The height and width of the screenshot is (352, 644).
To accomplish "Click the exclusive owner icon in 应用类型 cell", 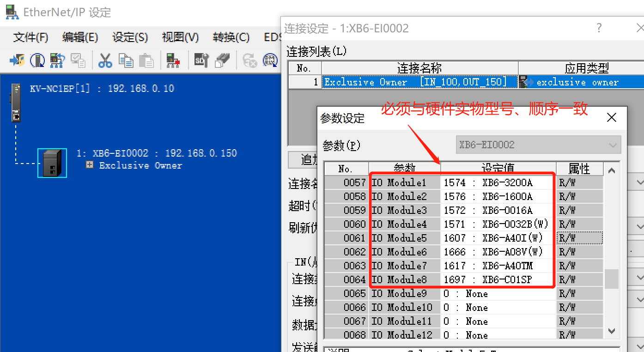I will (525, 82).
